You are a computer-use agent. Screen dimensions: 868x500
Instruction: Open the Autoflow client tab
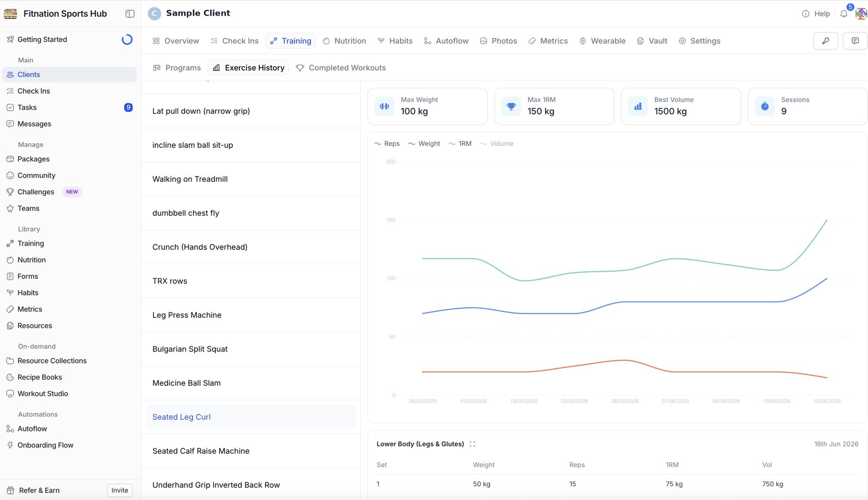tap(446, 41)
